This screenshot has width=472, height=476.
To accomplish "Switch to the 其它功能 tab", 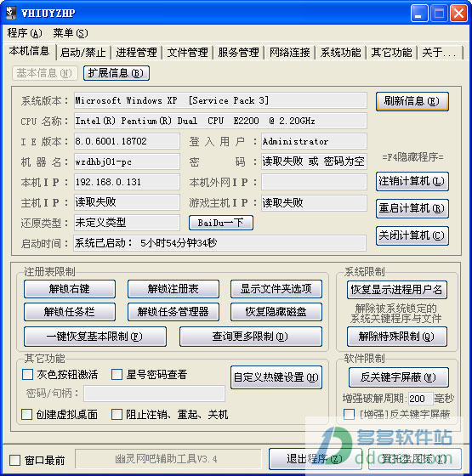I will click(391, 53).
